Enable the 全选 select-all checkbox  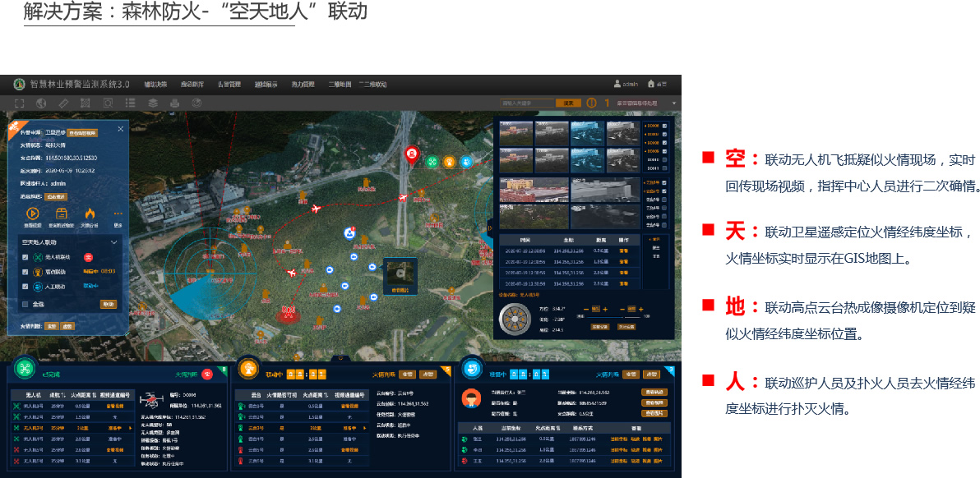point(25,303)
